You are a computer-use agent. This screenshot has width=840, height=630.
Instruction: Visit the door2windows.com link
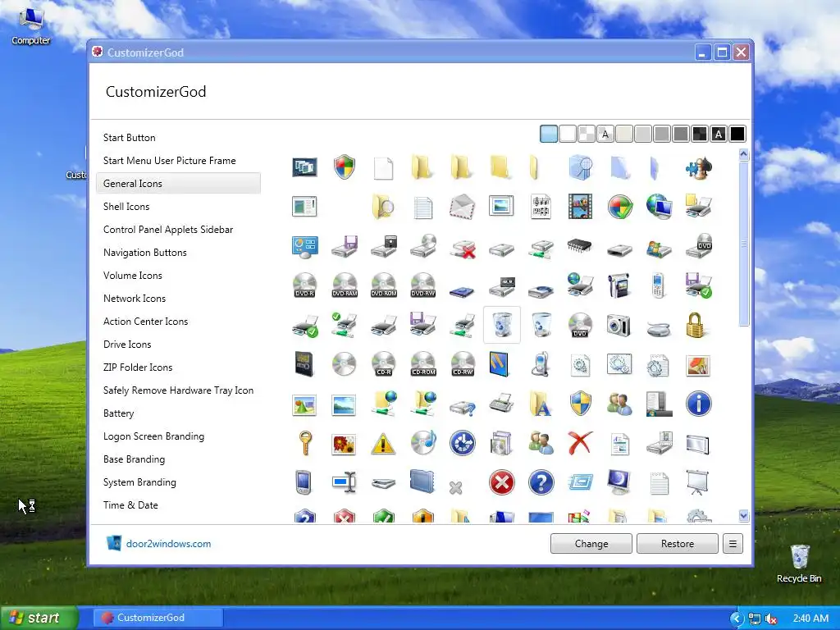click(x=168, y=544)
